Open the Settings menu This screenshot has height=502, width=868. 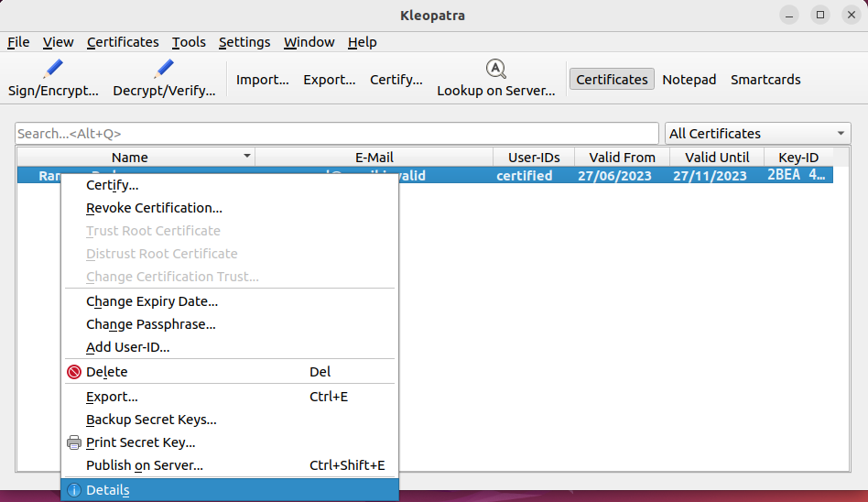[244, 42]
